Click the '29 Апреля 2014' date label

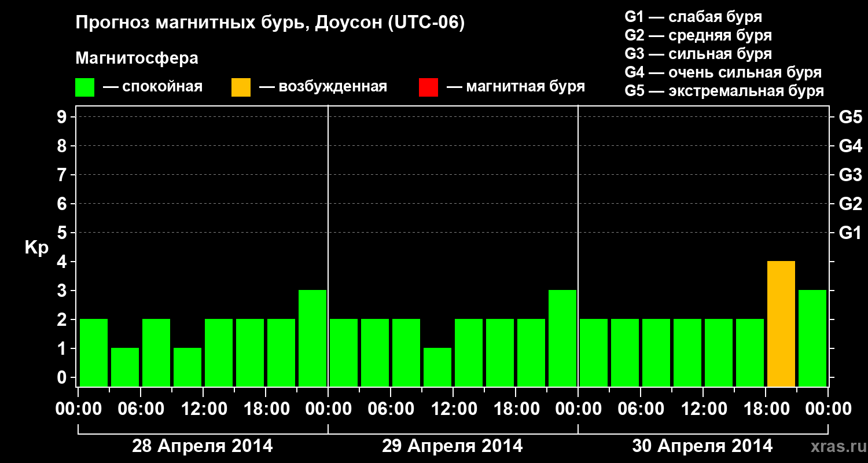point(453,446)
